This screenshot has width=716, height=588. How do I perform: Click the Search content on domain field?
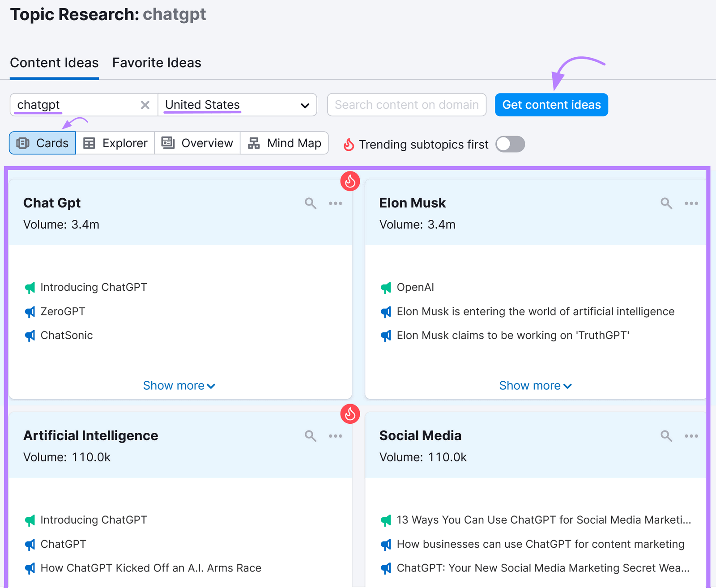point(406,105)
